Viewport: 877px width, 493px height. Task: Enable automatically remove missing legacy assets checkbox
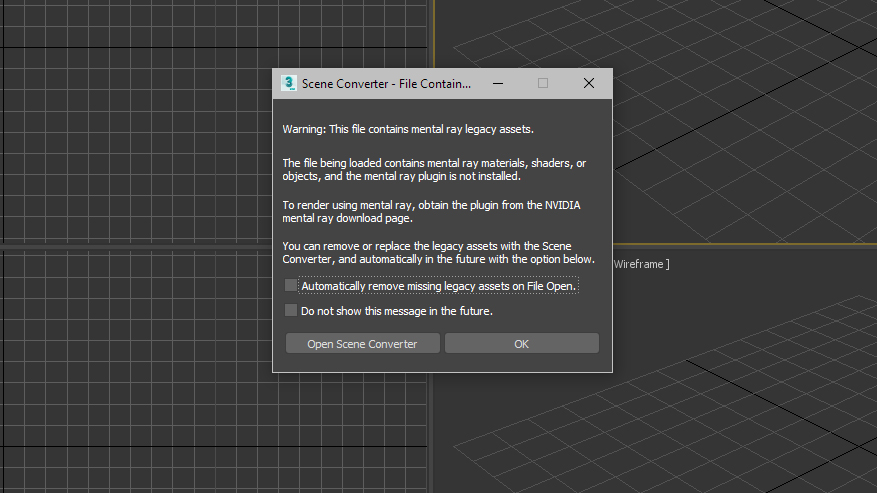point(291,285)
